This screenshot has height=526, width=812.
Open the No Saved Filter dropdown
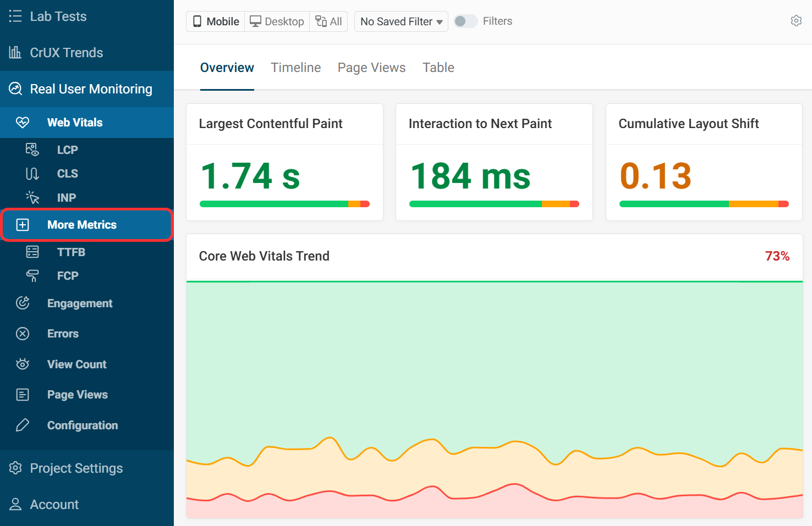click(400, 21)
